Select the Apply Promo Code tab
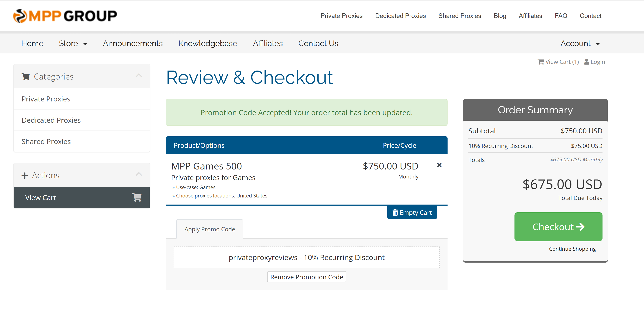 pyautogui.click(x=210, y=229)
